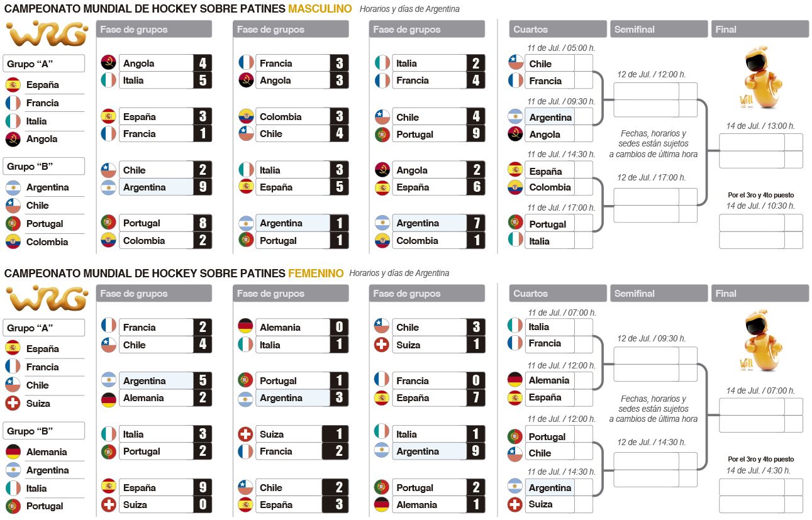812x520 pixels.
Task: Open the Semifinal header in the Femenino bracket
Action: pos(659,294)
